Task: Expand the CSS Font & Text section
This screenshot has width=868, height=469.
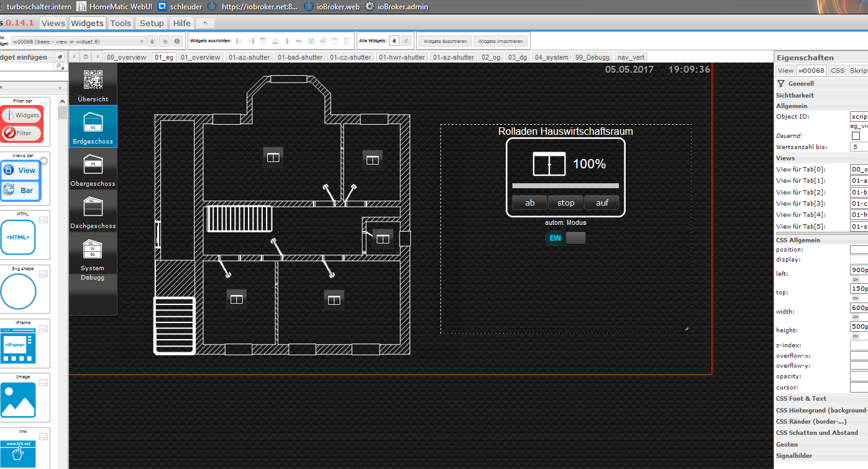Action: tap(801, 398)
